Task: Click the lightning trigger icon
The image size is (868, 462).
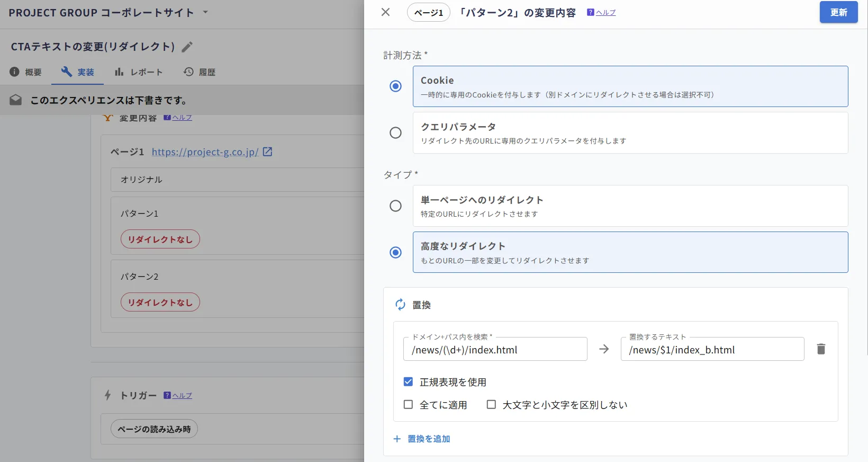Action: pyautogui.click(x=107, y=395)
